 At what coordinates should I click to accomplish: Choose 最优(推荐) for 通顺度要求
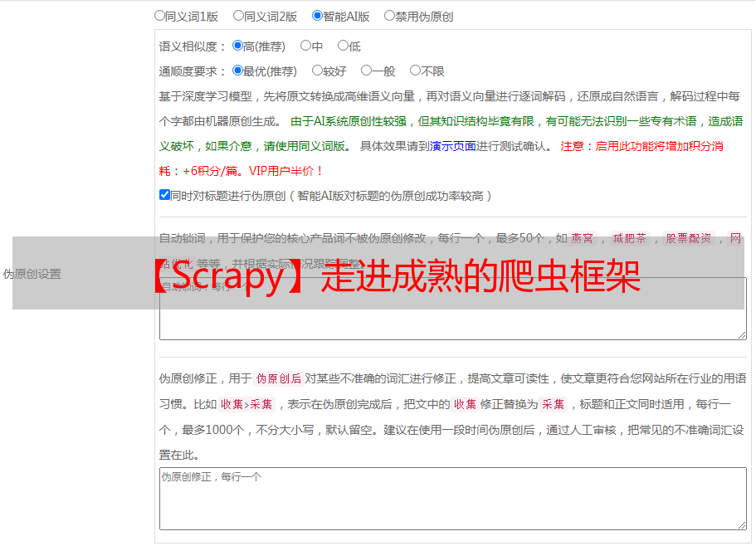click(x=237, y=71)
